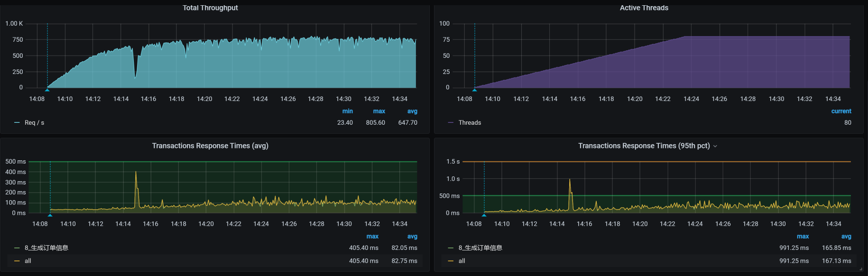Click yellow series color for 'all' in avg panel
This screenshot has width=868, height=276.
pyautogui.click(x=17, y=261)
